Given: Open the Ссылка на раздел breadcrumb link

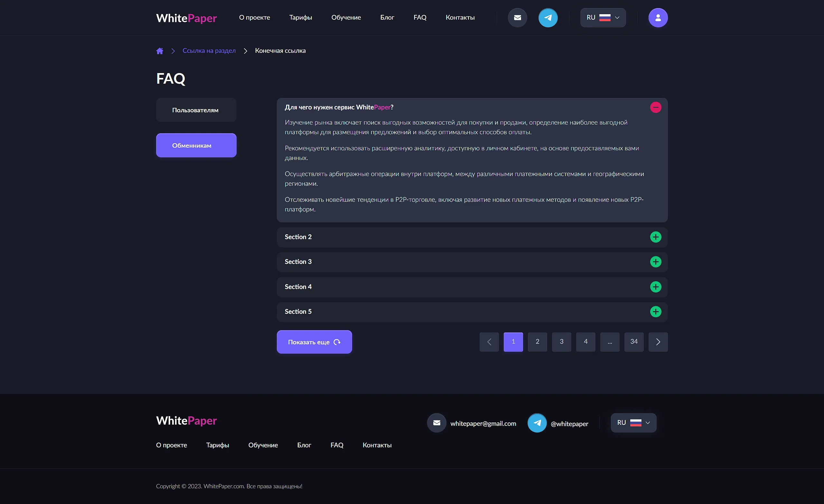Looking at the screenshot, I should pyautogui.click(x=209, y=51).
